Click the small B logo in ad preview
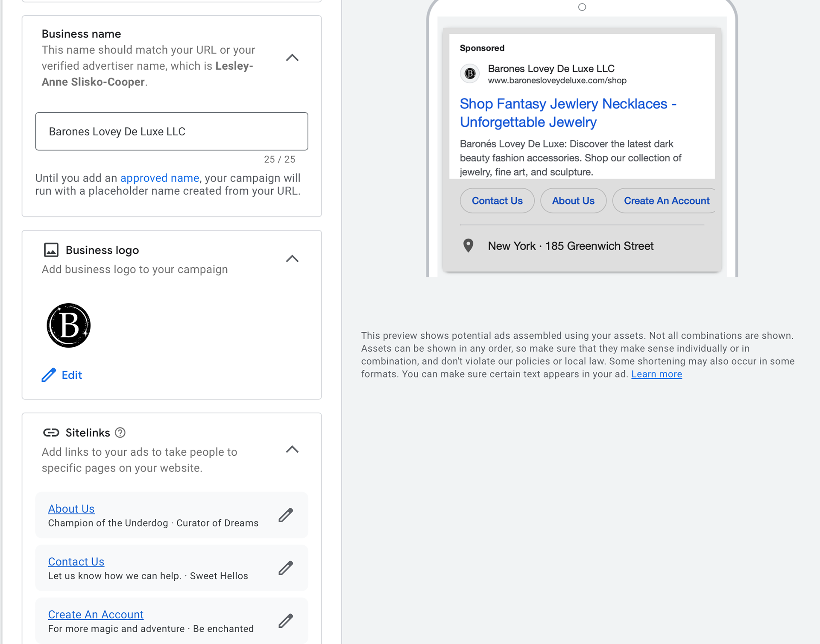Screen dimensions: 820x644 [x=470, y=73]
